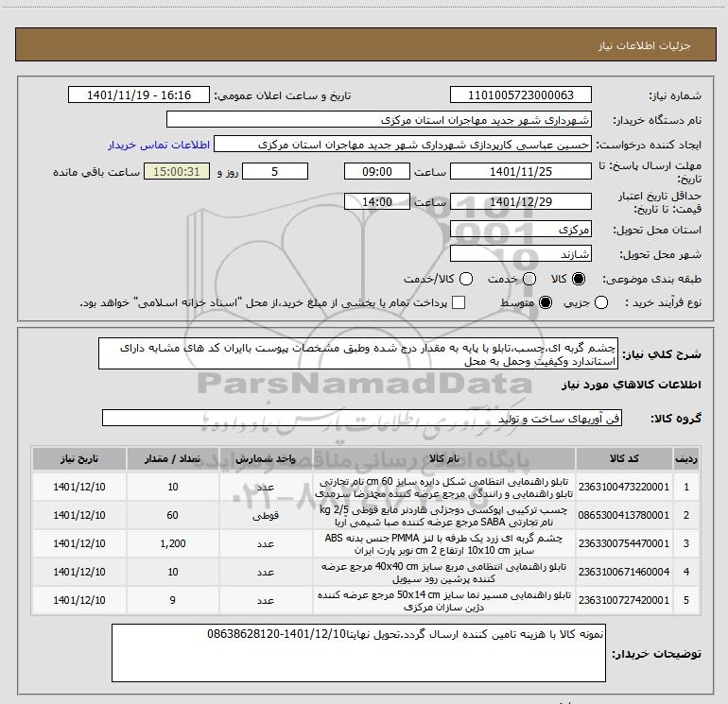Click the واحد شمارش column header
Image resolution: width=728 pixels, height=704 pixels.
pos(266,459)
